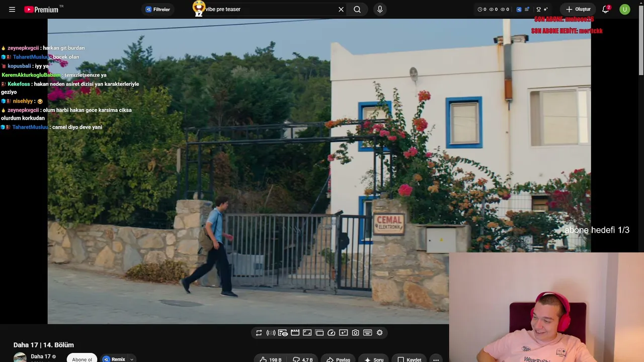The height and width of the screenshot is (362, 644).
Task: Click the sparkle AI icon in header
Action: coord(545,10)
